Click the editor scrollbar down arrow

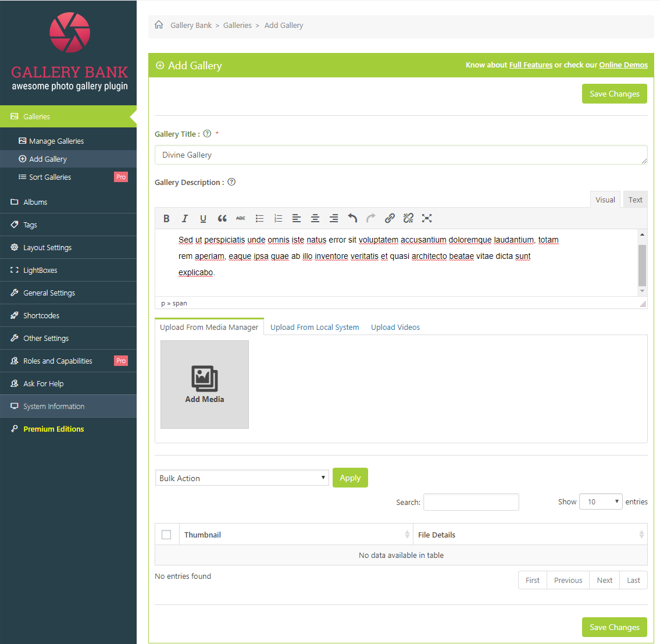click(x=642, y=291)
